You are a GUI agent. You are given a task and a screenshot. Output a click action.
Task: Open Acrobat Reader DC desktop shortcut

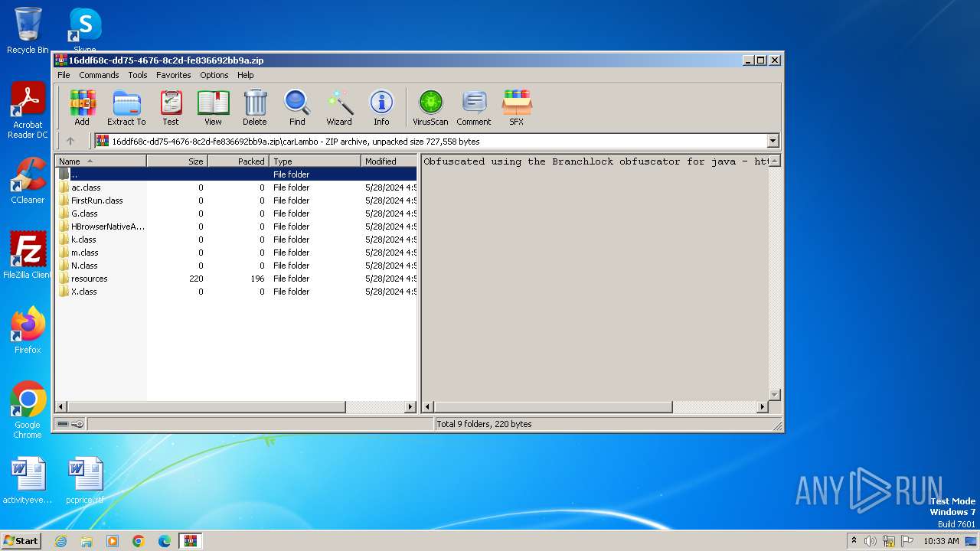(28, 110)
